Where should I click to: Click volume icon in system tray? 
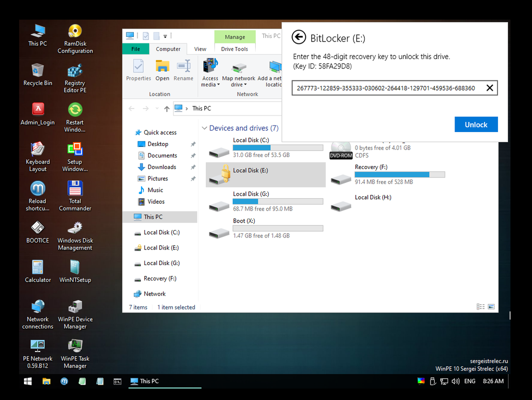(x=455, y=381)
